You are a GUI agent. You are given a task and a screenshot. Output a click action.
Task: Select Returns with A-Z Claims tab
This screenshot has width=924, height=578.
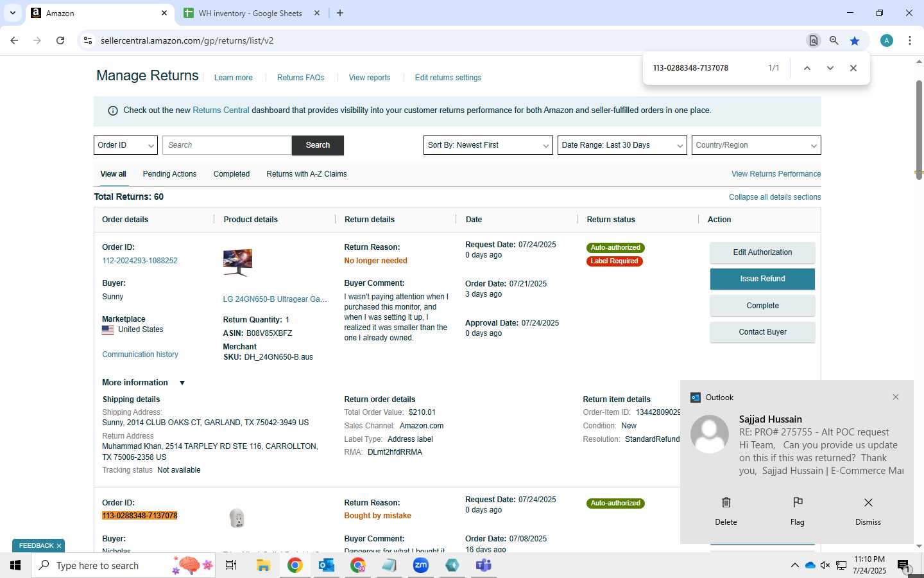pos(307,174)
